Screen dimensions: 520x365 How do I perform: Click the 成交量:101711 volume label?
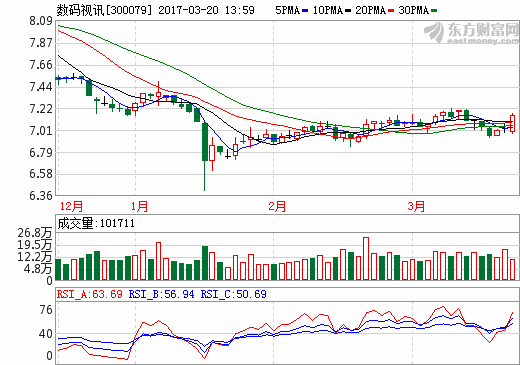pos(96,223)
